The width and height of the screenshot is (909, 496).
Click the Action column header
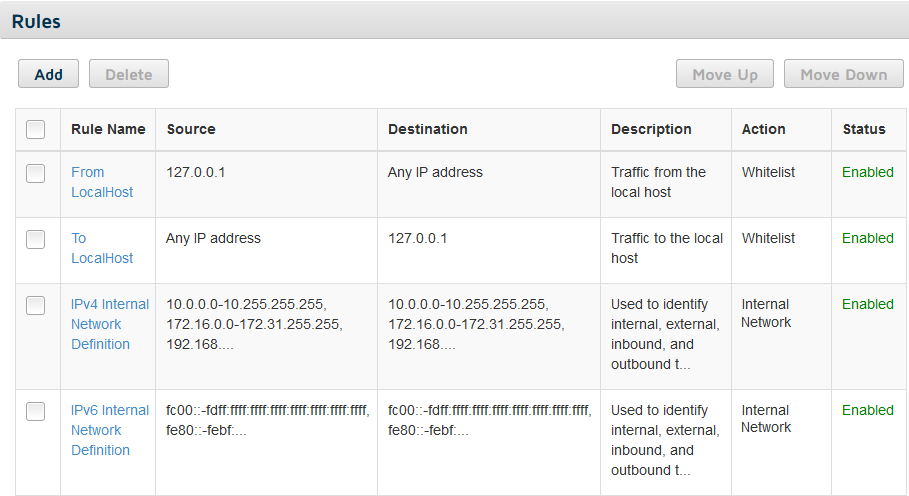[x=763, y=129]
